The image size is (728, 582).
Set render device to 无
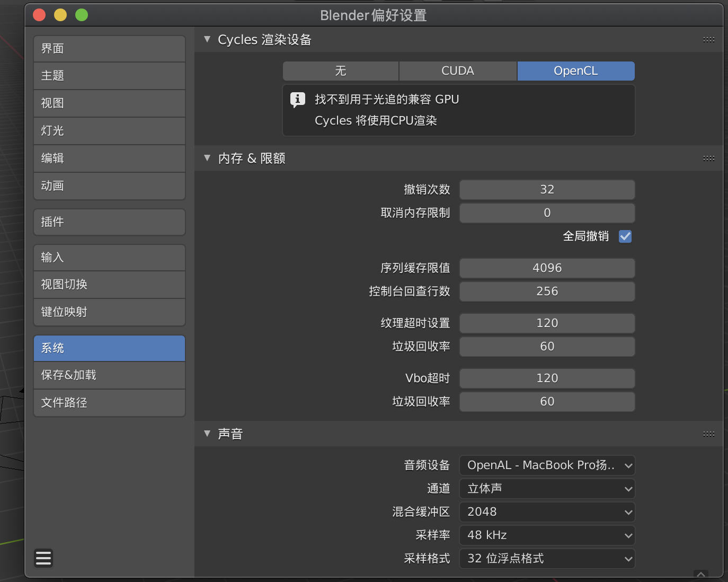point(341,71)
